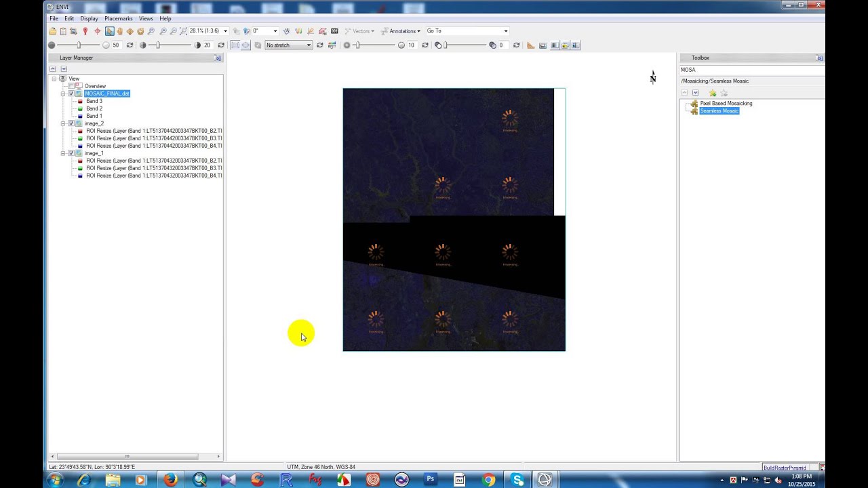Click the Blend view icon
Screen dimensions: 868x488
pyautogui.click(x=555, y=45)
